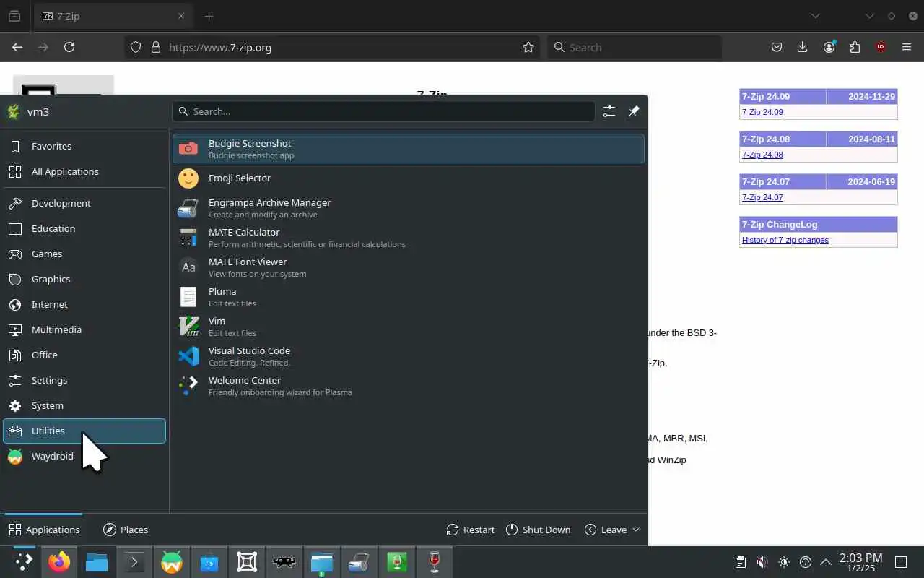The image size is (924, 578).
Task: Pin the application launcher open
Action: click(634, 111)
